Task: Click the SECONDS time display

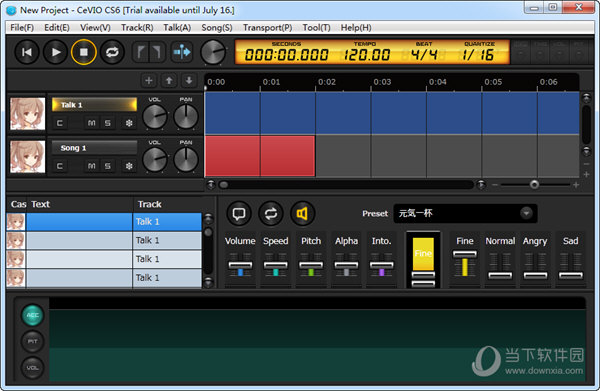Action: (286, 55)
